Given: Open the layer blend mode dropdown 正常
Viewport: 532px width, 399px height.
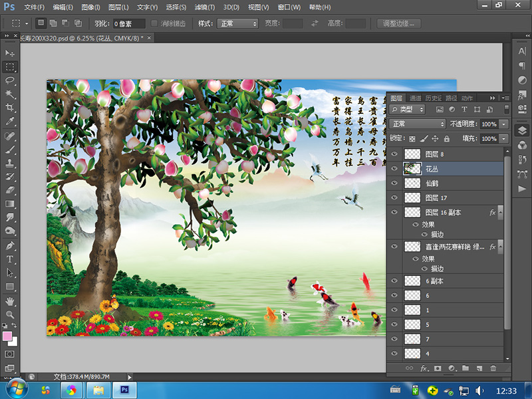Looking at the screenshot, I should [418, 124].
